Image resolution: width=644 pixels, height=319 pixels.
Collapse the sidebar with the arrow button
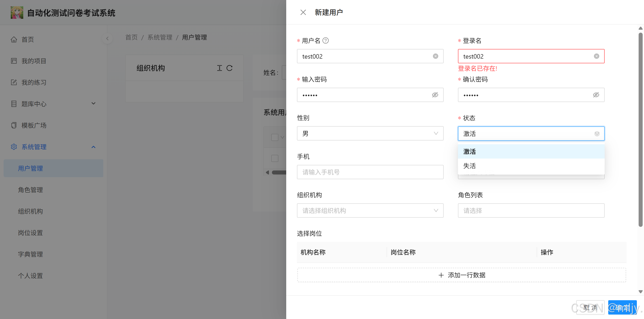[107, 38]
